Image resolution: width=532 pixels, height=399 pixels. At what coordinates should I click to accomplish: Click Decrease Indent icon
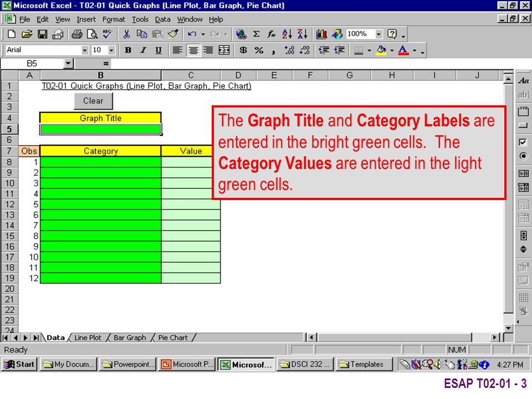click(x=324, y=50)
